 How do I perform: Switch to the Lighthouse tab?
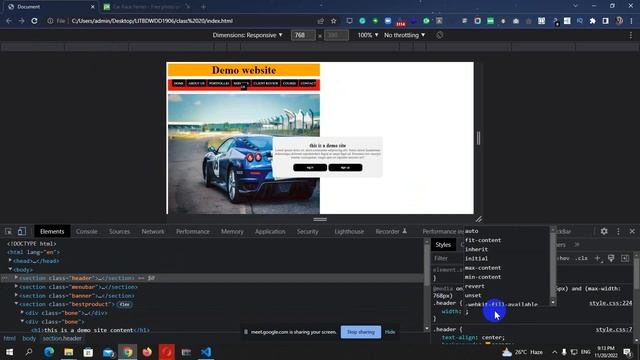tap(349, 231)
